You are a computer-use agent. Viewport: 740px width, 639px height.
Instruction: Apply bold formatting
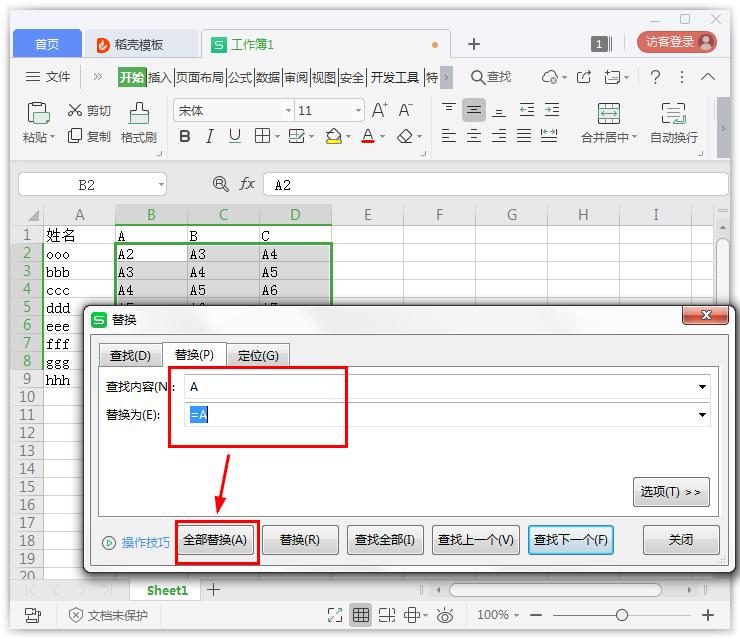tap(184, 136)
